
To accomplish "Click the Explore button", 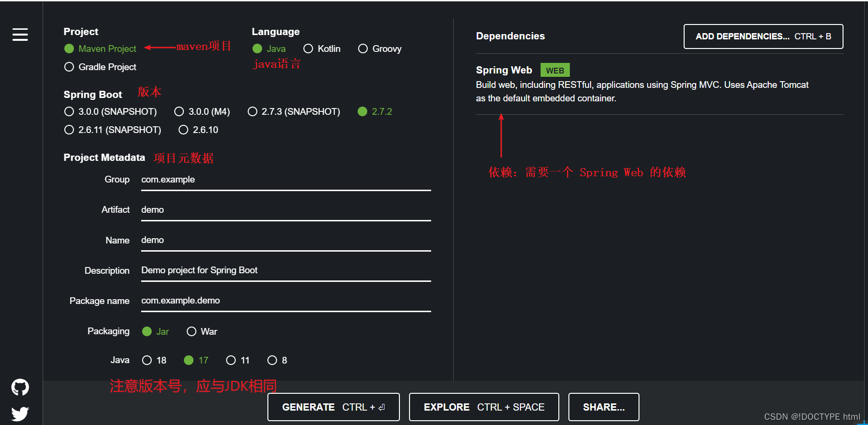I will 484,407.
